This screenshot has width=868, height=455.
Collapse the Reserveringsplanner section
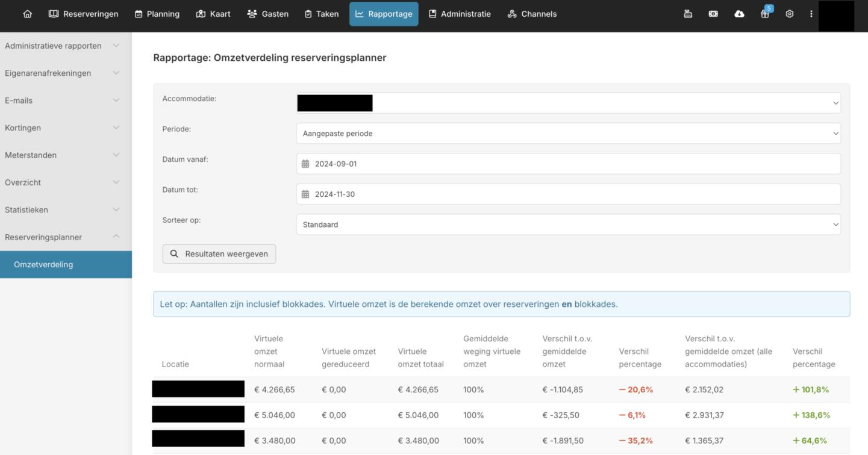(x=62, y=237)
